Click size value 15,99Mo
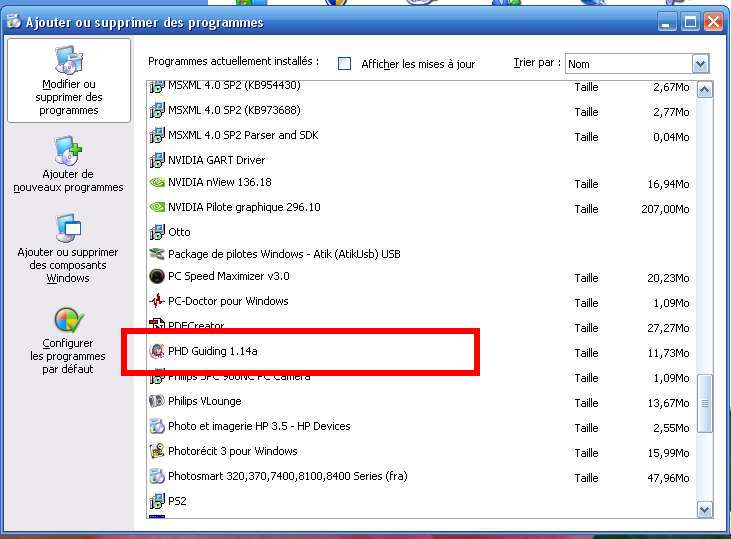The image size is (731, 539). 668,453
